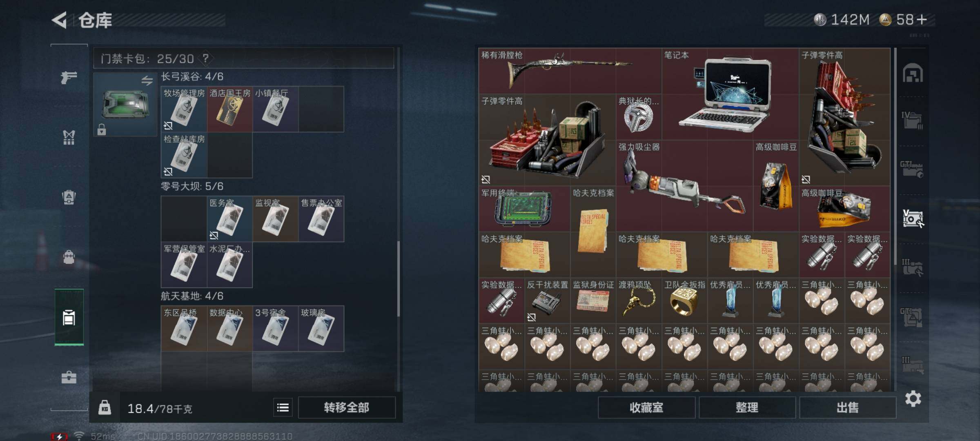Click the 整理 sort button
The width and height of the screenshot is (980, 441).
[747, 407]
